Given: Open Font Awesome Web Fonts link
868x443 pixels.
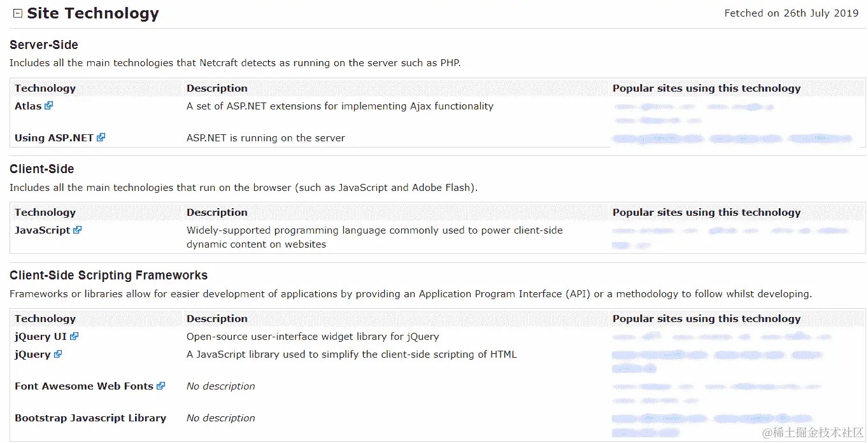Looking at the screenshot, I should (84, 386).
